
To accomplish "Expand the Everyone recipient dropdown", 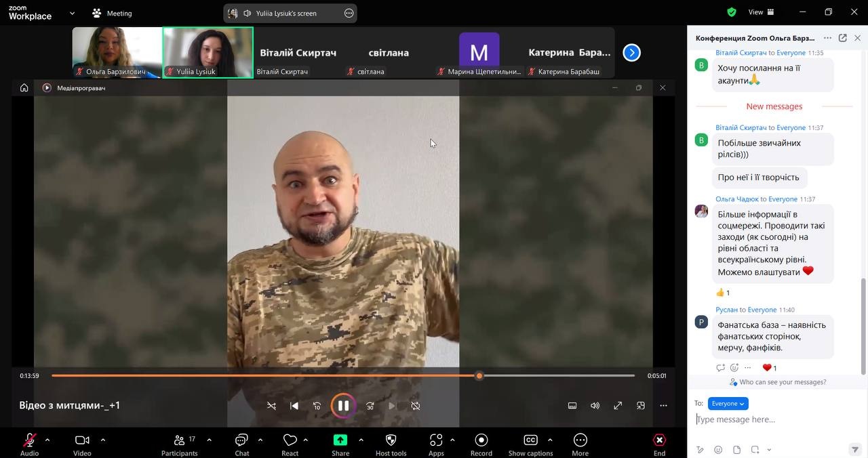I will (728, 404).
